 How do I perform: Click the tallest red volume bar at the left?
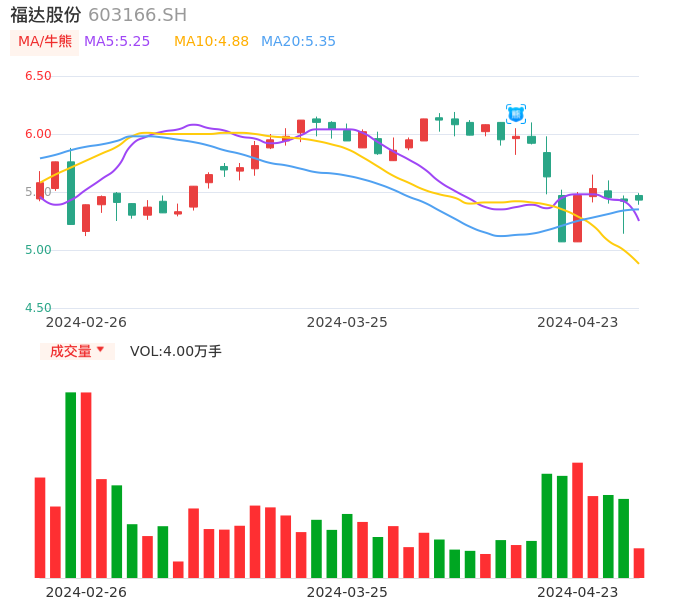(86, 484)
